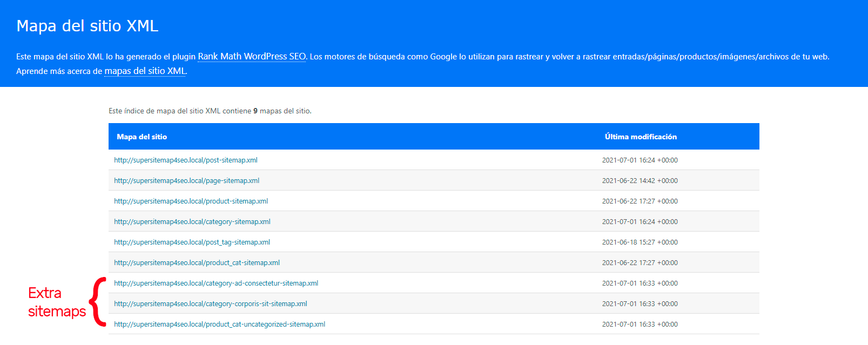868x345 pixels.
Task: Open the category-sitemap.xml link
Action: coord(192,222)
